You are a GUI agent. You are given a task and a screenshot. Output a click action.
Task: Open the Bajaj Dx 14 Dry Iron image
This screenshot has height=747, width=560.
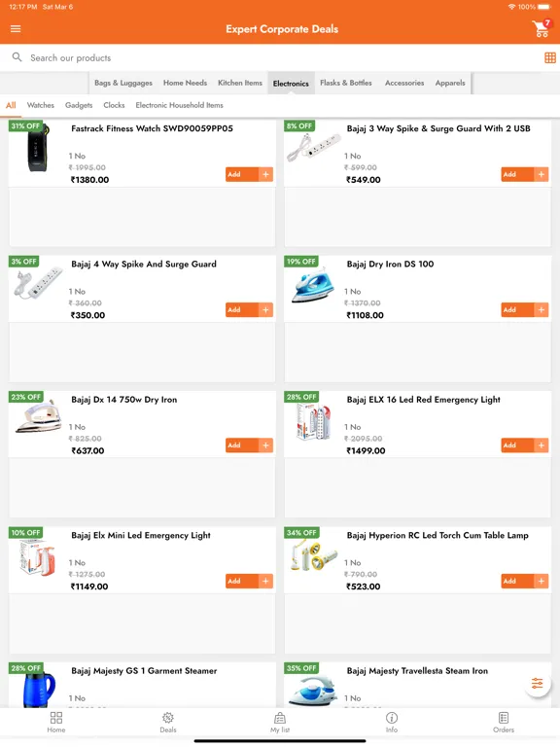click(38, 418)
